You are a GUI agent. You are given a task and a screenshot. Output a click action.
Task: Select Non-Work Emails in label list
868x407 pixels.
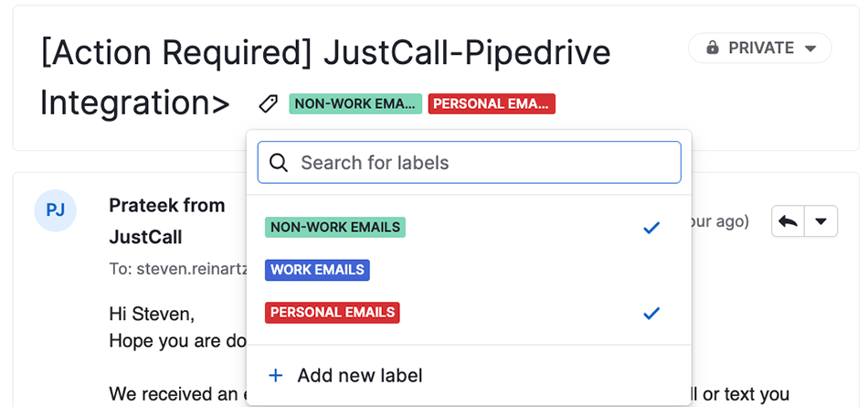469,228
